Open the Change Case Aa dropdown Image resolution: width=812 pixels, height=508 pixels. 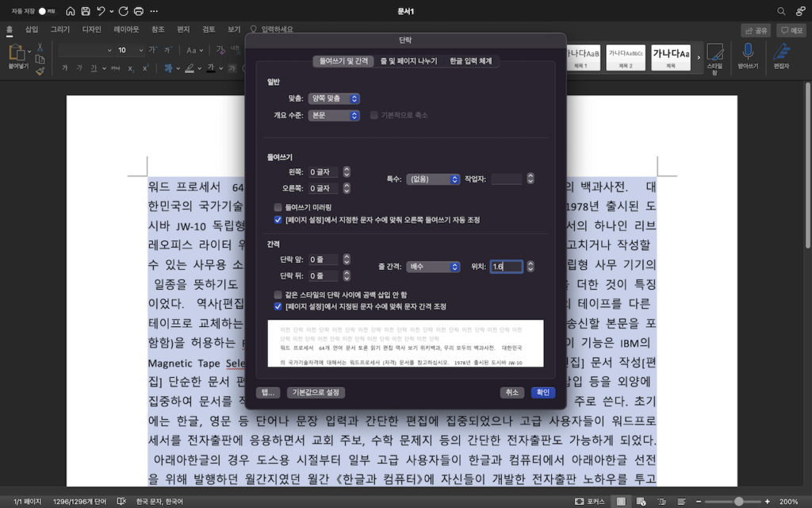(195, 50)
